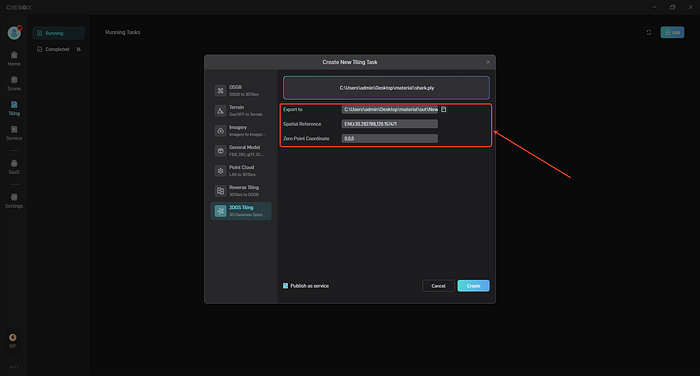Select the Imagery tiling type
Screen dimensions: 700x376
241,131
